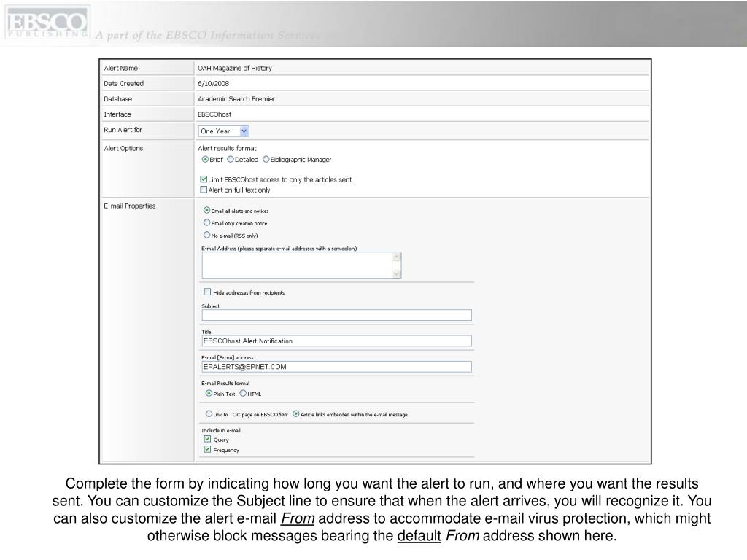This screenshot has height=560, width=747.
Task: Select the Detailed results format
Action: click(x=231, y=160)
